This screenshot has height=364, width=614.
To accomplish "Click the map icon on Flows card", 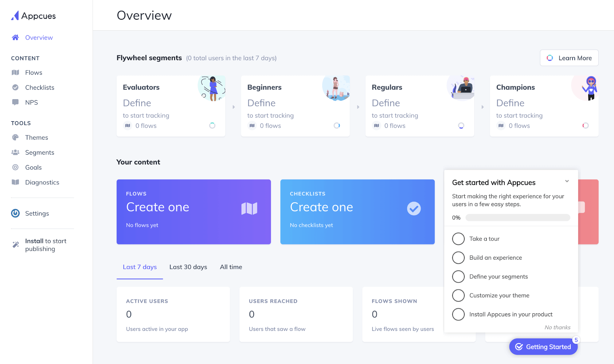I will tap(249, 209).
